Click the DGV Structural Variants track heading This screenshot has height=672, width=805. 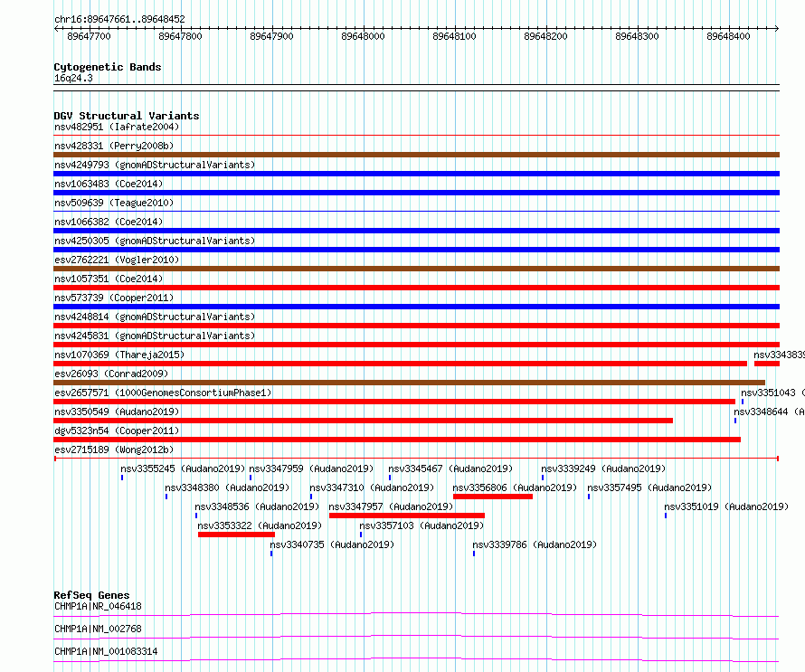(127, 116)
